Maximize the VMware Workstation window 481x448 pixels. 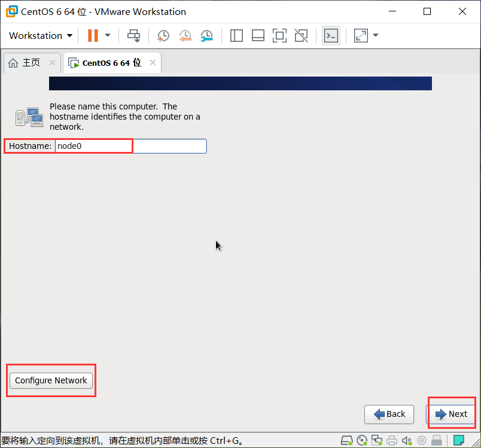[427, 11]
